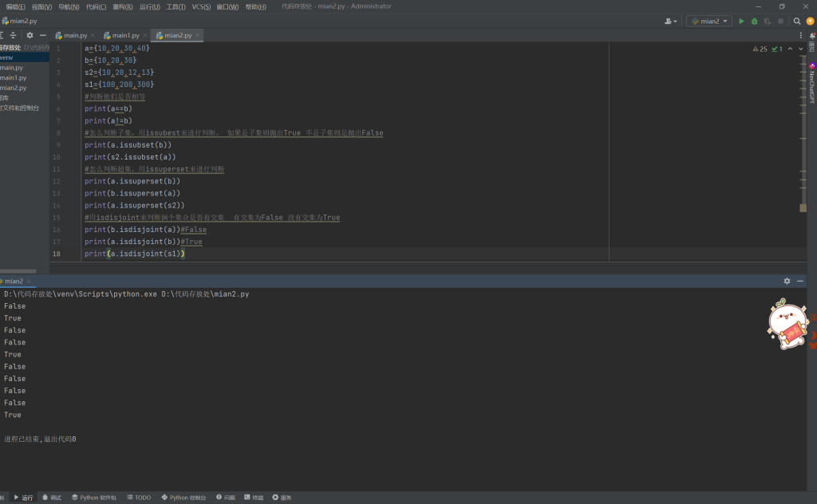Screen dimensions: 817x504
Task: Click the orange update arrow icon
Action: 810,22
